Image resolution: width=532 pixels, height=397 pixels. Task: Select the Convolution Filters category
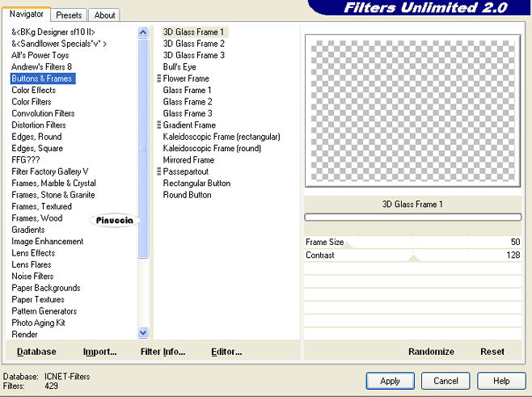pos(43,113)
